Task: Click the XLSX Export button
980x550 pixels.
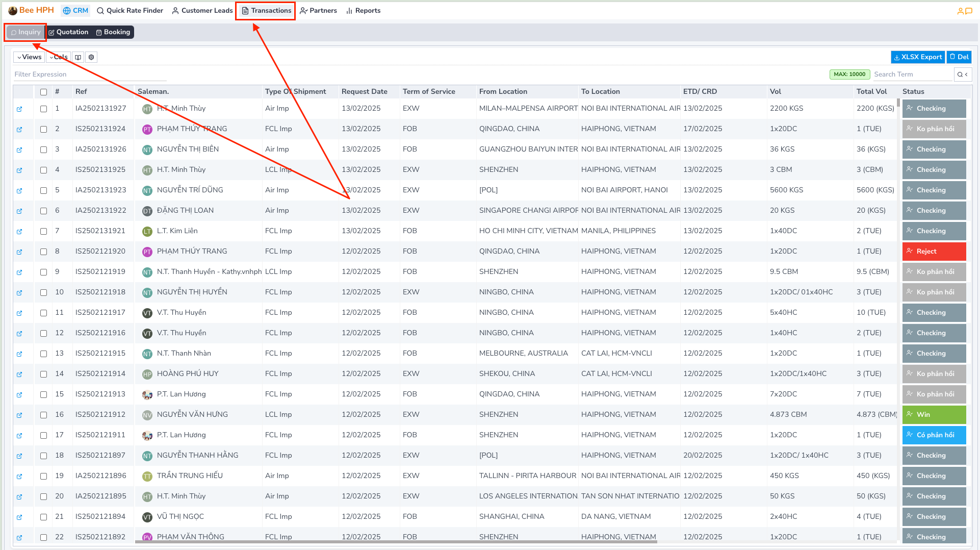Action: pyautogui.click(x=917, y=57)
